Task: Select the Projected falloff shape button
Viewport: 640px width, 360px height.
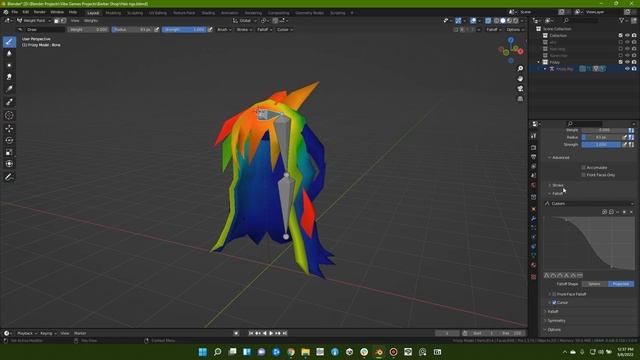Action: (621, 284)
